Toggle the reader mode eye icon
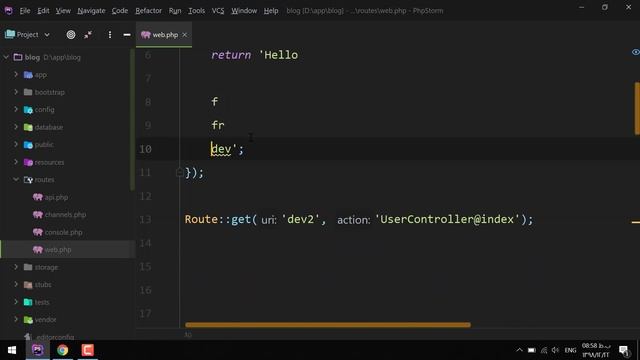This screenshot has height=360, width=640. 636,52
